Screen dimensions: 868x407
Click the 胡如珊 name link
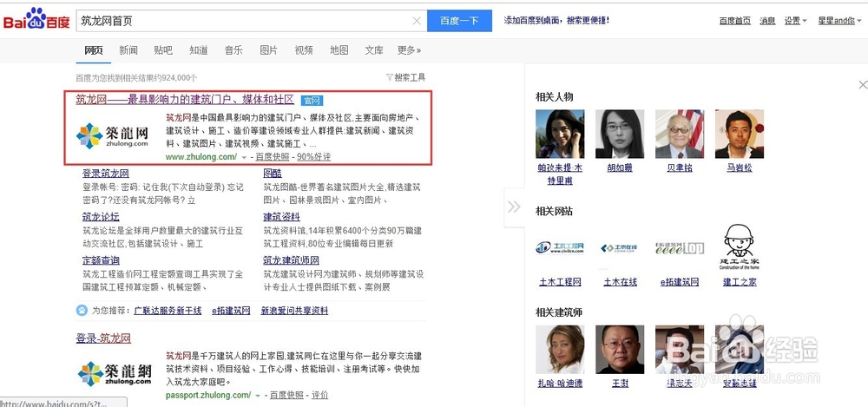[x=620, y=167]
